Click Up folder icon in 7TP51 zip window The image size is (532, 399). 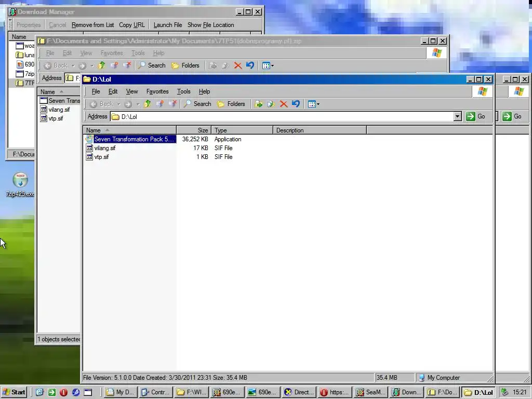101,65
